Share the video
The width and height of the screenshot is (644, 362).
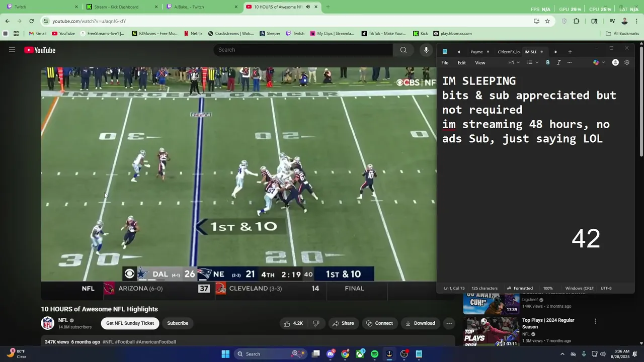343,323
